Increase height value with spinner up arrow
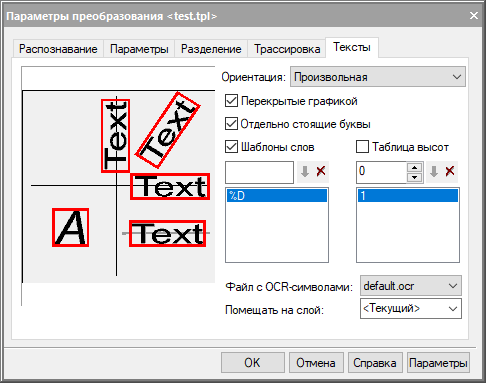486x383 pixels. pos(415,168)
